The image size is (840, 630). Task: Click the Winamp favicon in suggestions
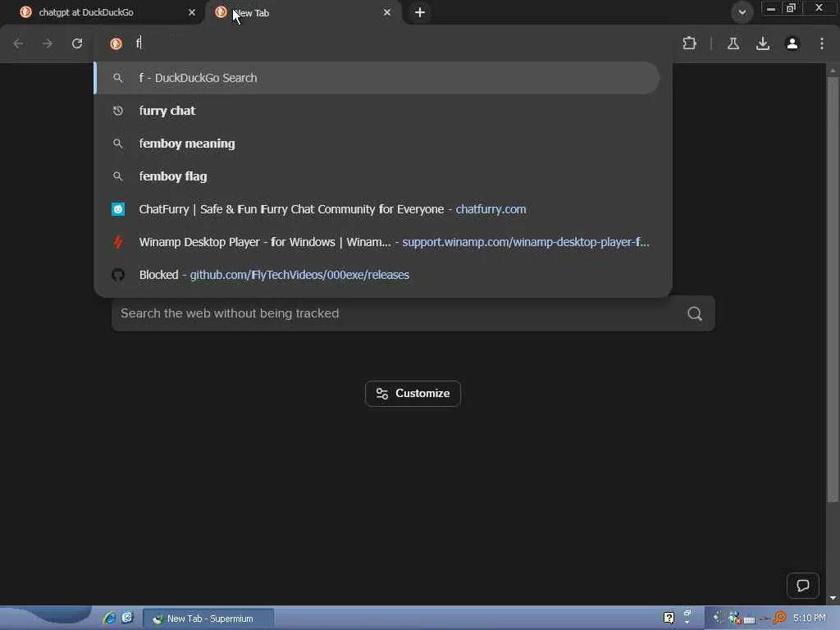click(x=118, y=242)
